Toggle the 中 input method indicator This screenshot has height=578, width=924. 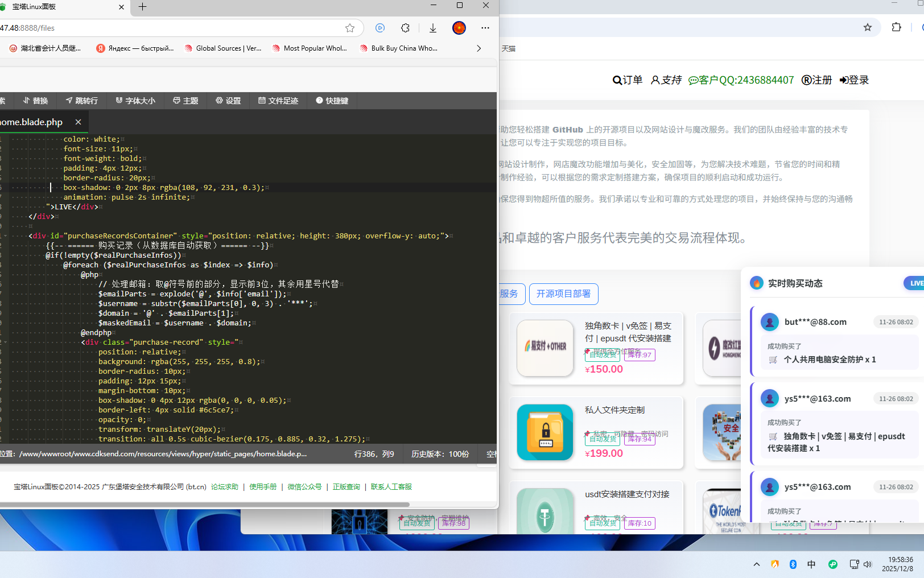tap(811, 564)
